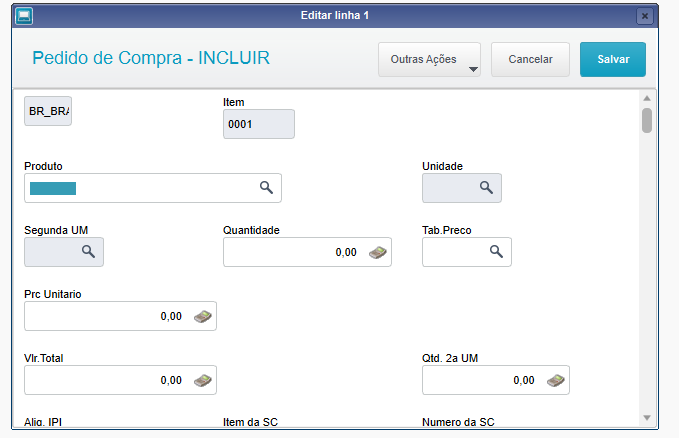The image size is (679, 438).
Task: Open calculator icon in Vlr.Total field
Action: click(203, 380)
